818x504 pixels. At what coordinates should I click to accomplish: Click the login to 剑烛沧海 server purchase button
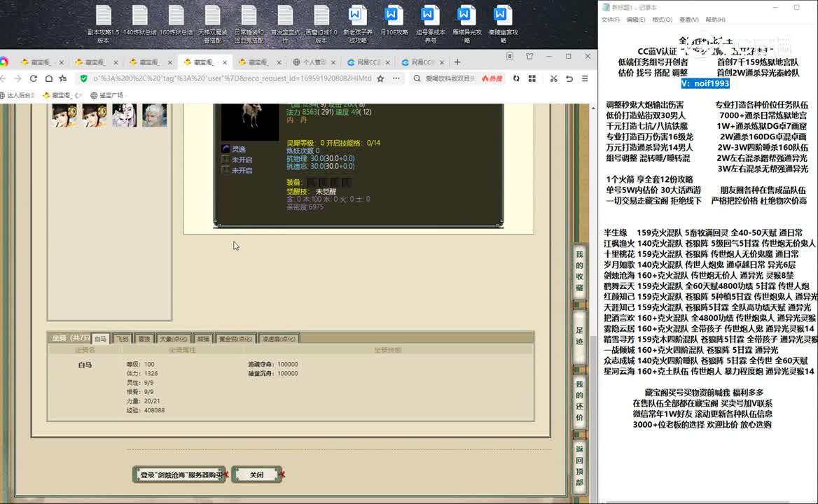(x=179, y=475)
